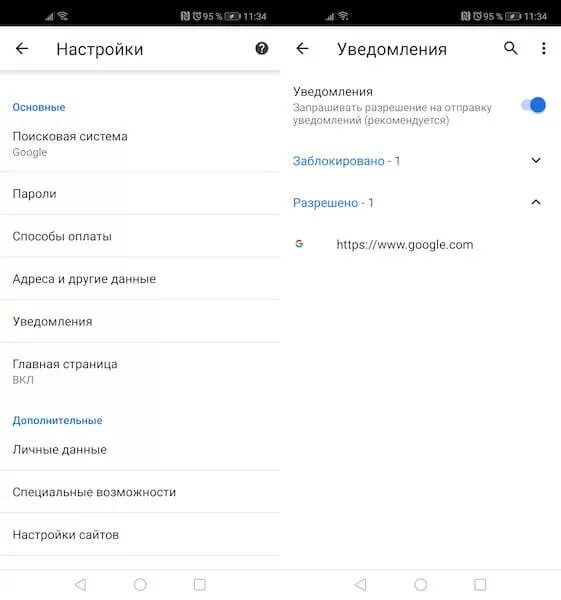Open search icon in Уведомления header
Viewport: 561px width, 600px height.
(x=510, y=49)
